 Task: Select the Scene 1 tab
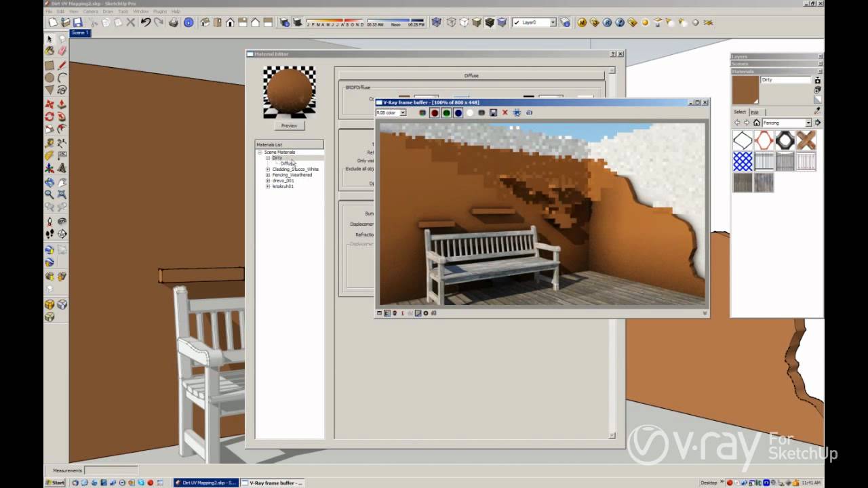coord(79,33)
